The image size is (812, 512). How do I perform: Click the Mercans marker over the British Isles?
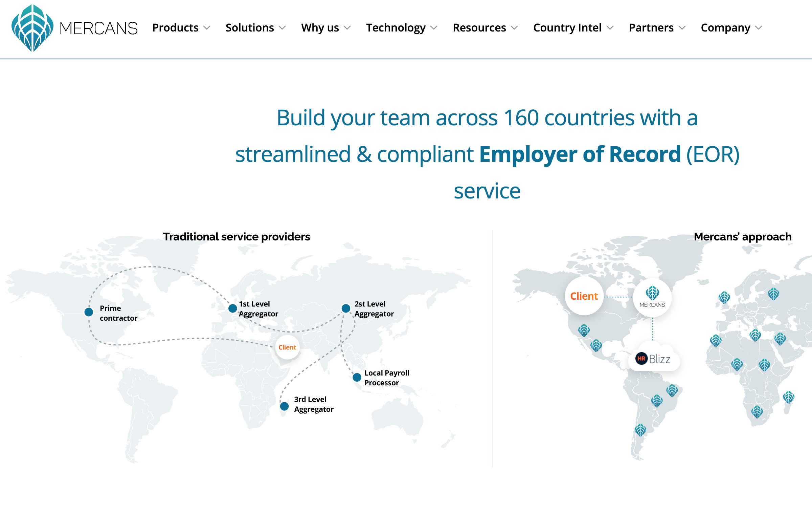coord(724,298)
